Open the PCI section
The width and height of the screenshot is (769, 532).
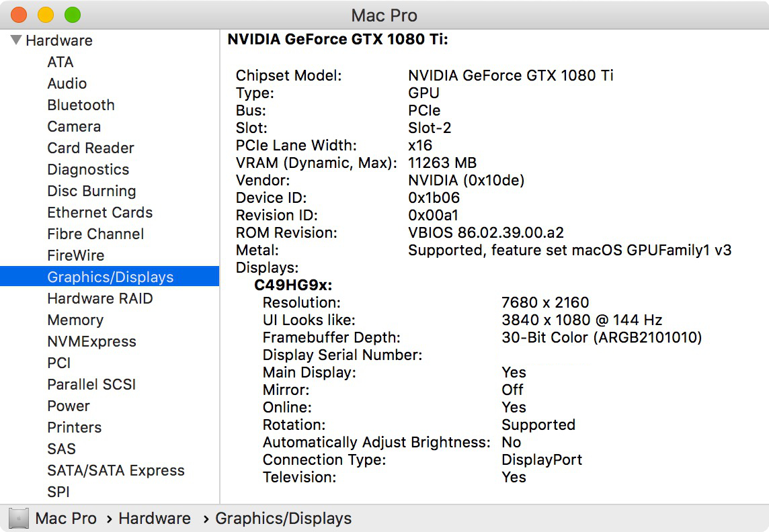click(59, 363)
